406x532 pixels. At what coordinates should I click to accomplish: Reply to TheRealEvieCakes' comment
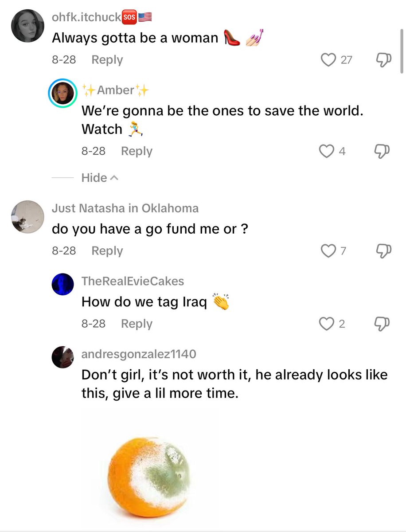pyautogui.click(x=137, y=324)
